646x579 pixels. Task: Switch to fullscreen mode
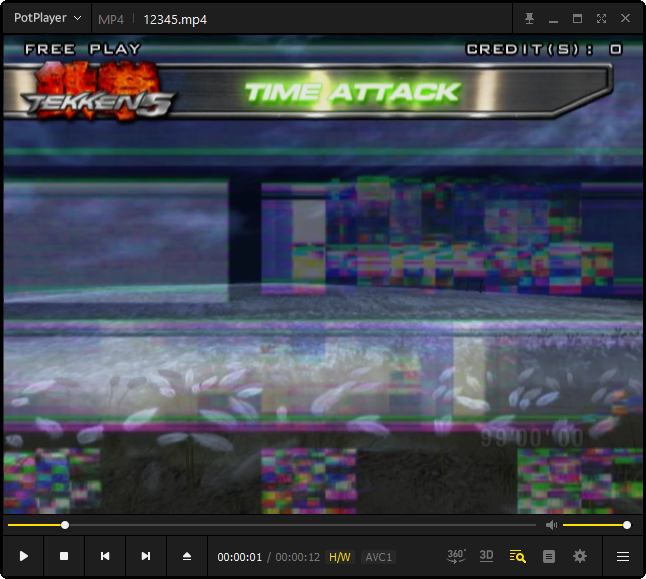[601, 19]
